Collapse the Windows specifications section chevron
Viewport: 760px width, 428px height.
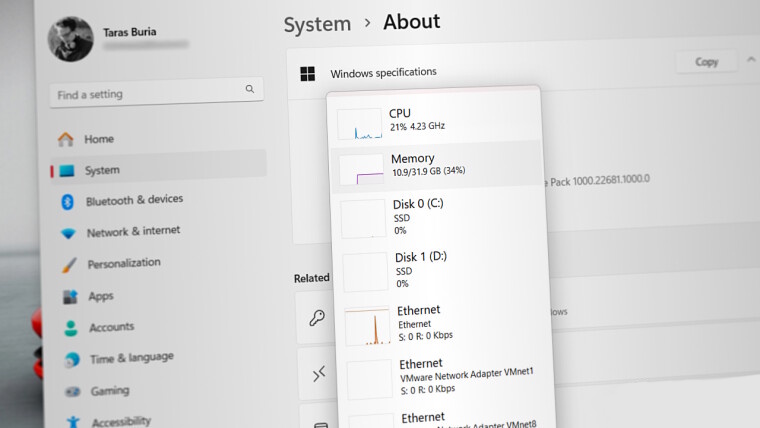751,61
